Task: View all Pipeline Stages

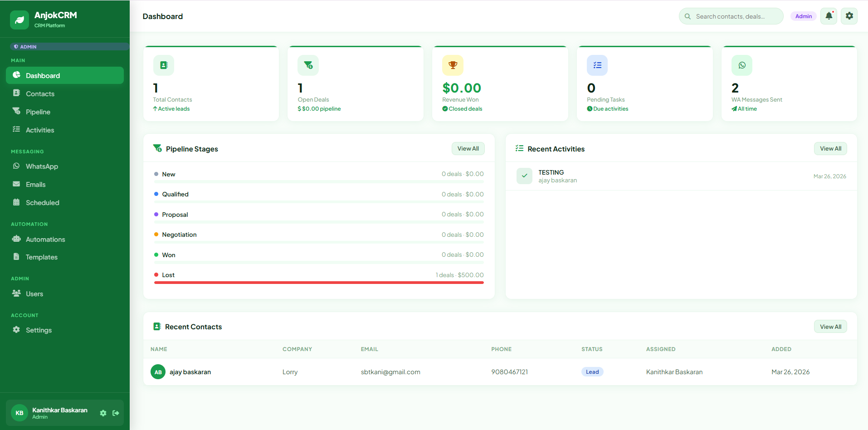Action: 468,149
